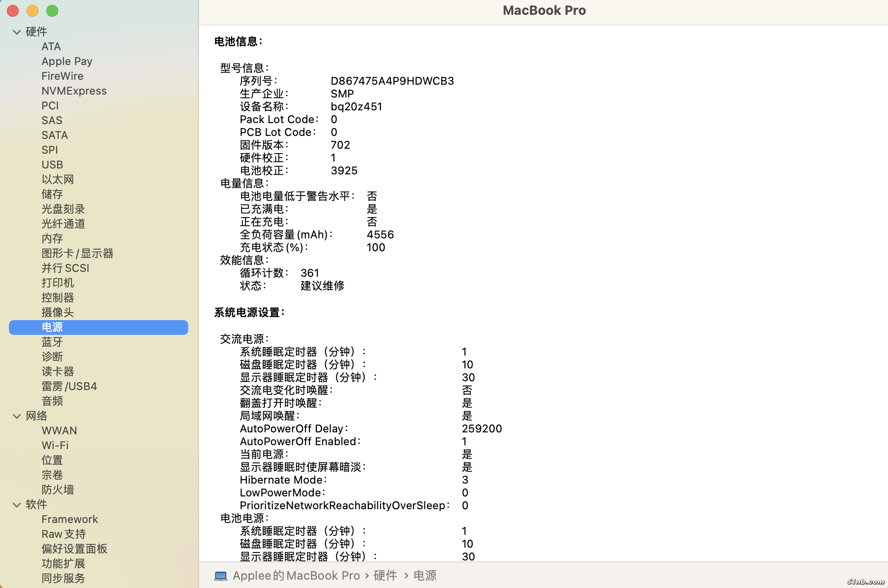Collapse the 硬件 hardware section
The height and width of the screenshot is (588, 888).
pyautogui.click(x=17, y=32)
